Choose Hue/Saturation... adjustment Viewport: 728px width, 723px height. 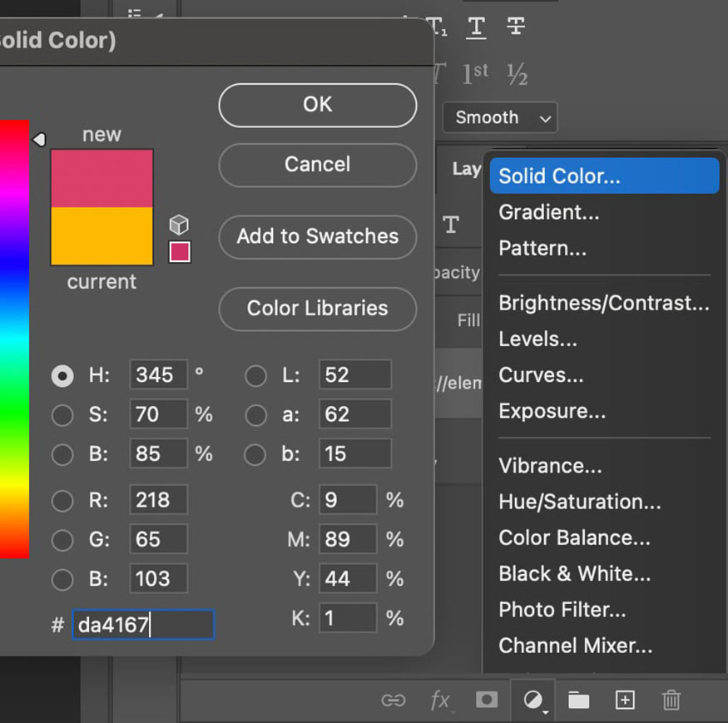pyautogui.click(x=604, y=502)
